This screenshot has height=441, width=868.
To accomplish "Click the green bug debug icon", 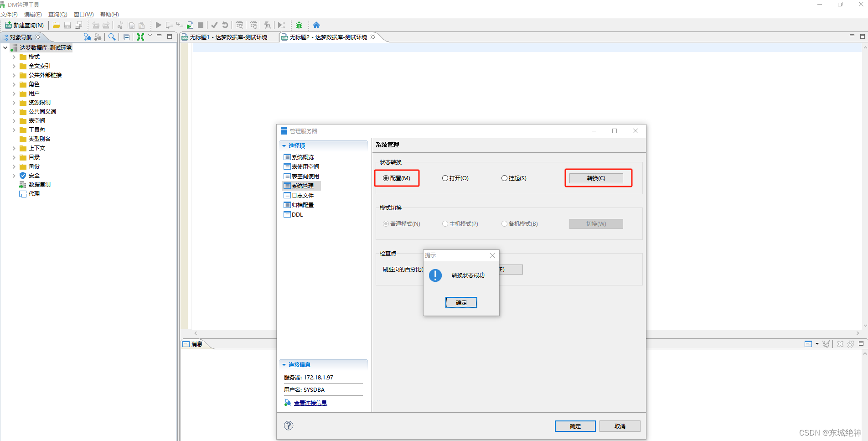I will [299, 25].
